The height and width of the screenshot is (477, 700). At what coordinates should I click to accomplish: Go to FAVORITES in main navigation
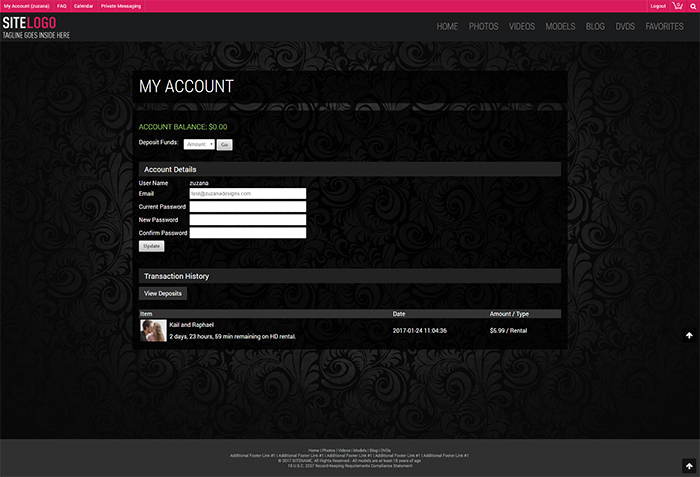click(664, 27)
